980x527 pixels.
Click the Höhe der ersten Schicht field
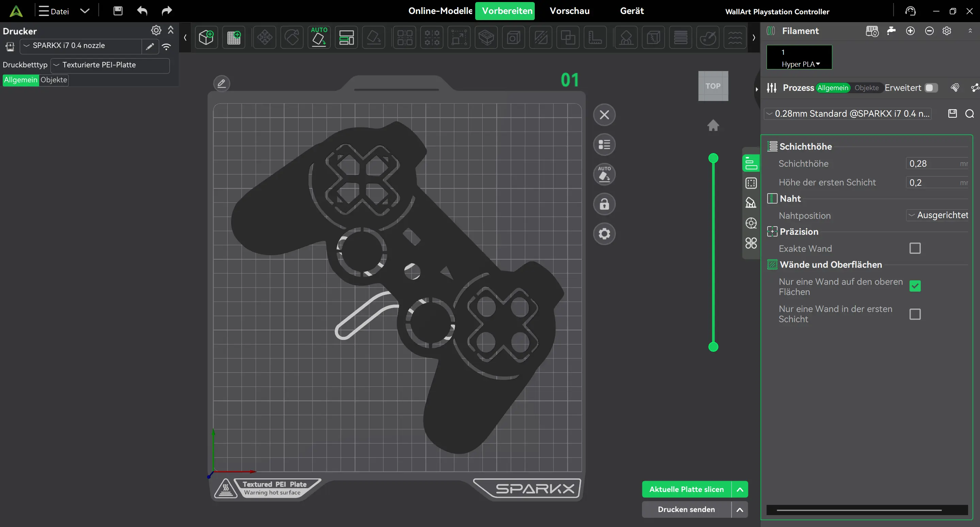click(937, 182)
